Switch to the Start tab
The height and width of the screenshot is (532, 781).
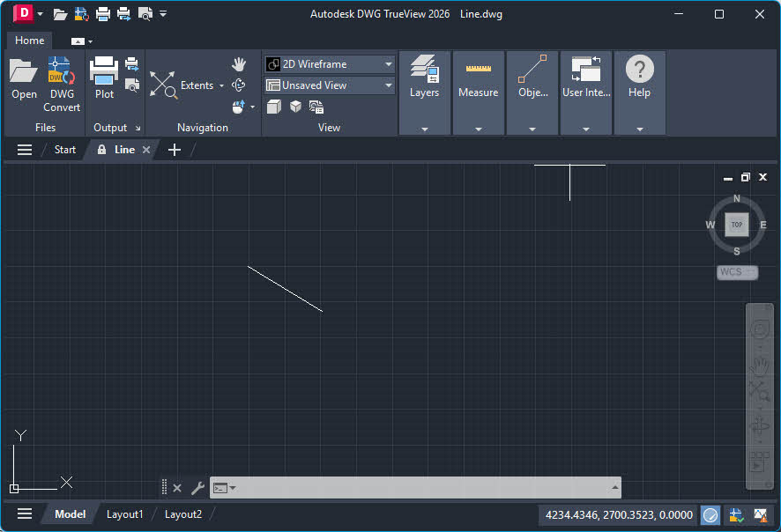click(x=63, y=150)
